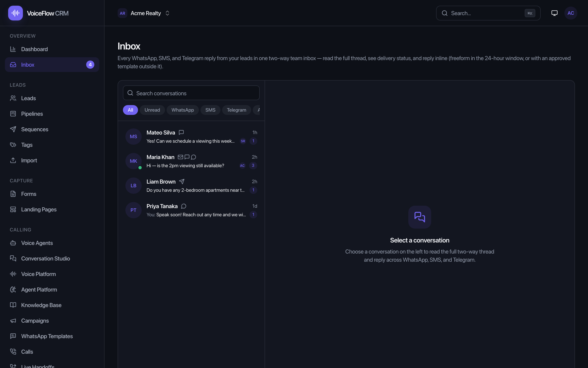This screenshot has height=368, width=588.
Task: Click the Forms document icon
Action: (x=13, y=194)
